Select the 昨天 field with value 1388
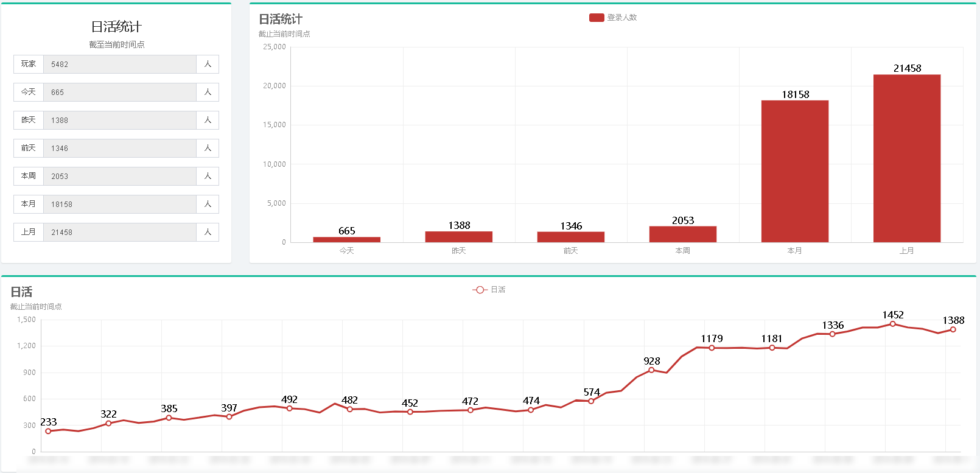 coord(120,121)
